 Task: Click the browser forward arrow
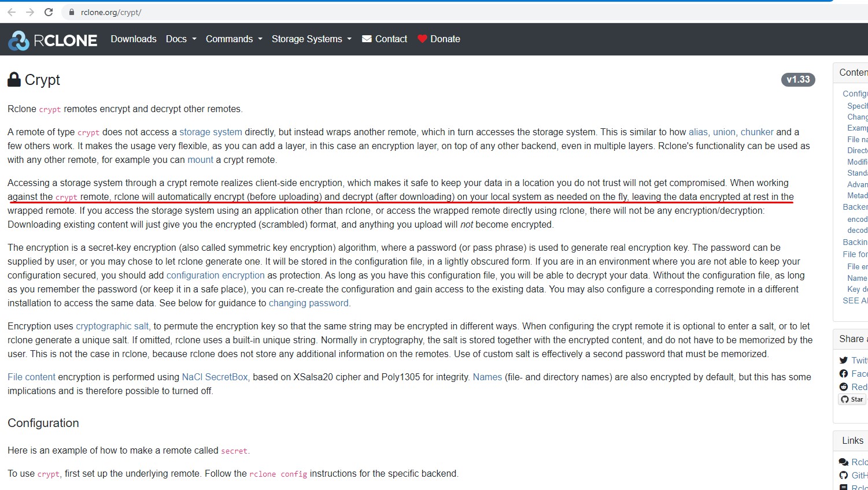click(30, 12)
